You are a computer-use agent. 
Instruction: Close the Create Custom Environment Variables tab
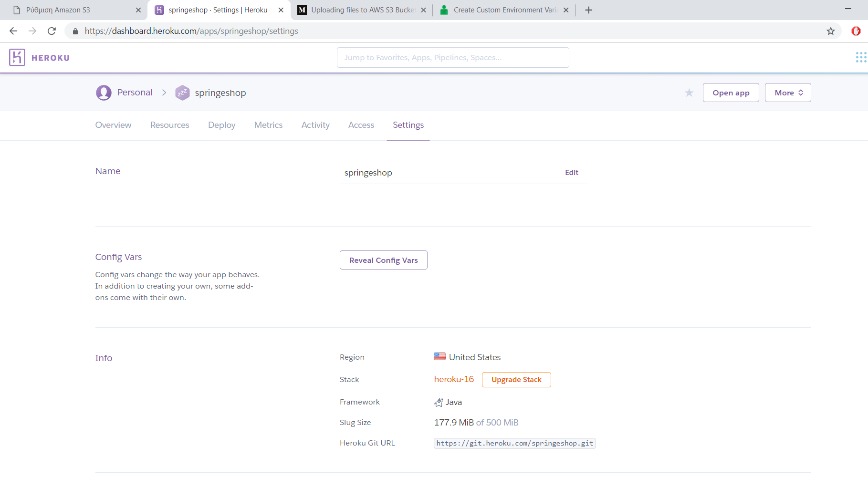pos(566,10)
